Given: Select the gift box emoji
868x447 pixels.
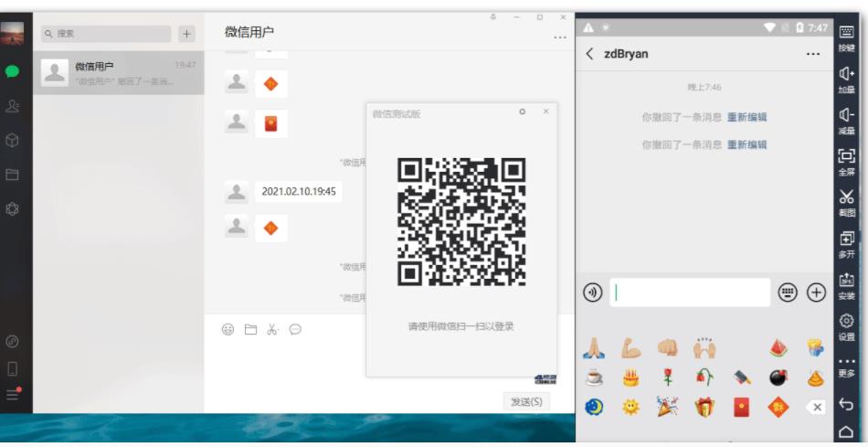Looking at the screenshot, I should [704, 409].
